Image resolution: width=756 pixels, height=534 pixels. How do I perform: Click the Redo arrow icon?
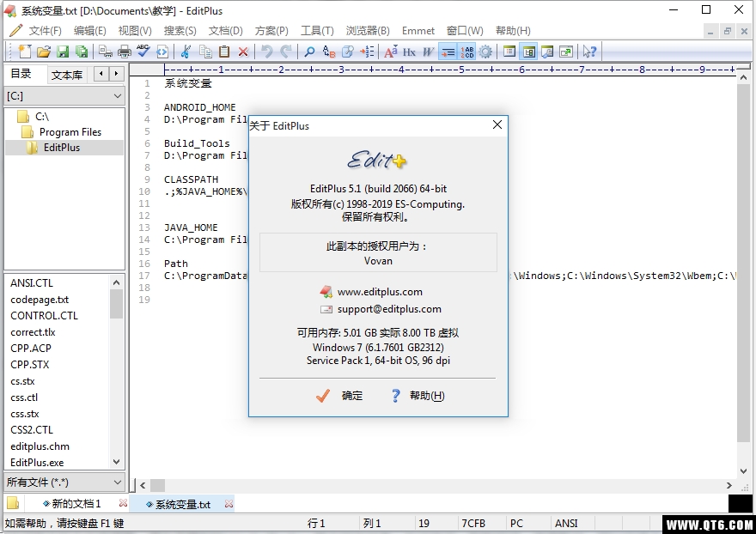tap(286, 52)
